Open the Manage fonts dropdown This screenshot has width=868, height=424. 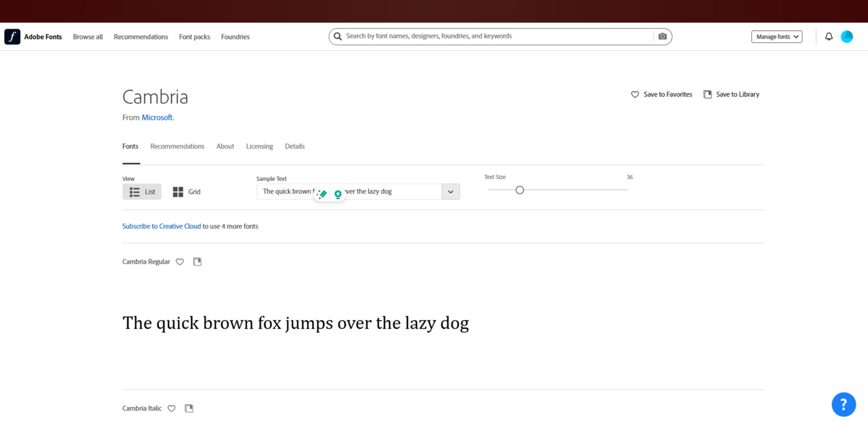click(x=776, y=36)
